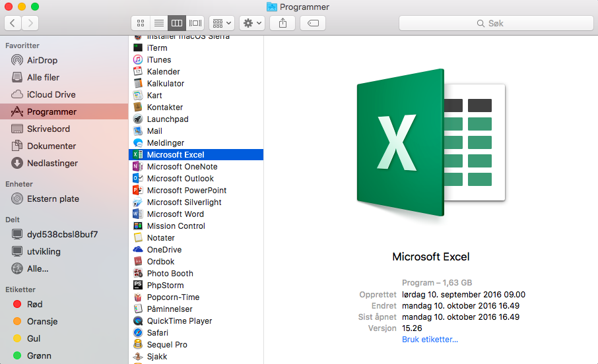The width and height of the screenshot is (598, 364).
Task: Select Popcorn-Time app
Action: [196, 297]
